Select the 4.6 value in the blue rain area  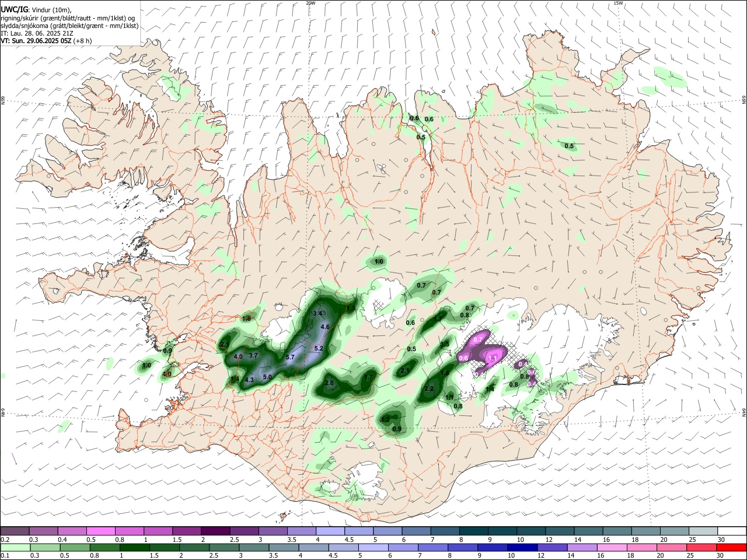(325, 327)
